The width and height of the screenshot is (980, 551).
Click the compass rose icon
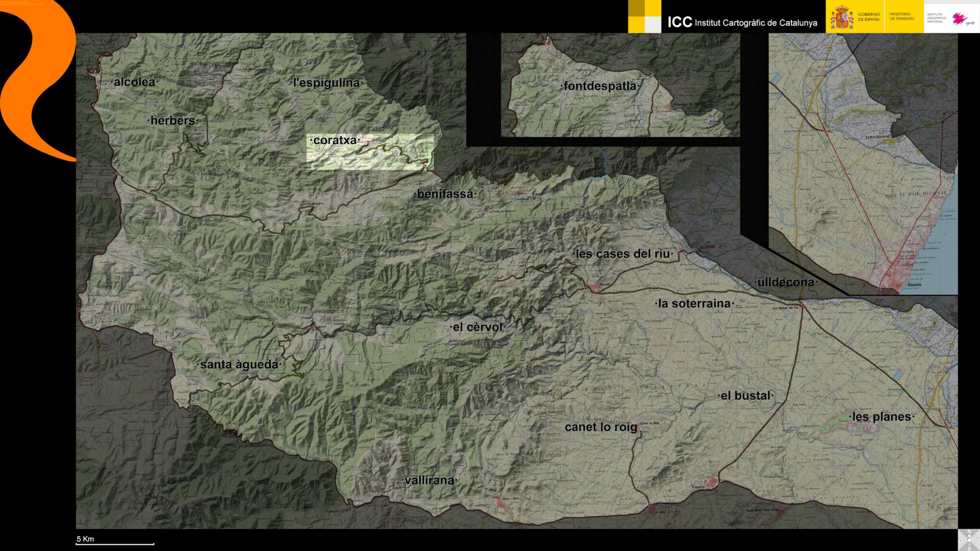969,540
